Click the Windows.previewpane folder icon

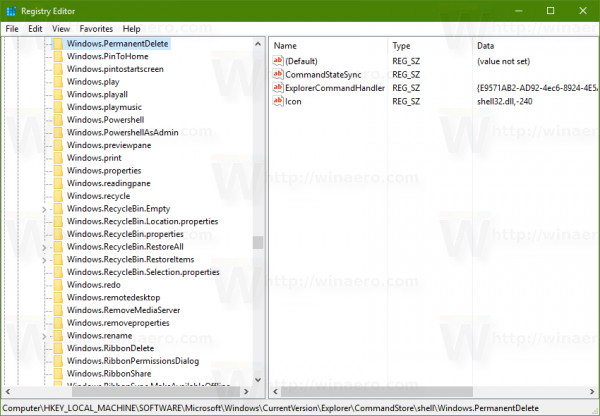coord(58,145)
